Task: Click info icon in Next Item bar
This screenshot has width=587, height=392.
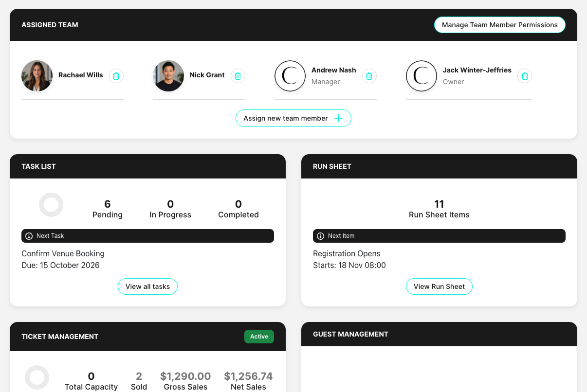Action: [320, 236]
